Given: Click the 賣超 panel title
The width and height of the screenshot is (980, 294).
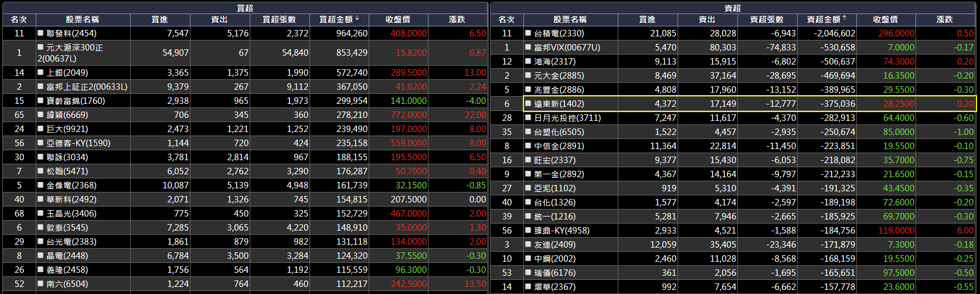Looking at the screenshot, I should point(733,8).
